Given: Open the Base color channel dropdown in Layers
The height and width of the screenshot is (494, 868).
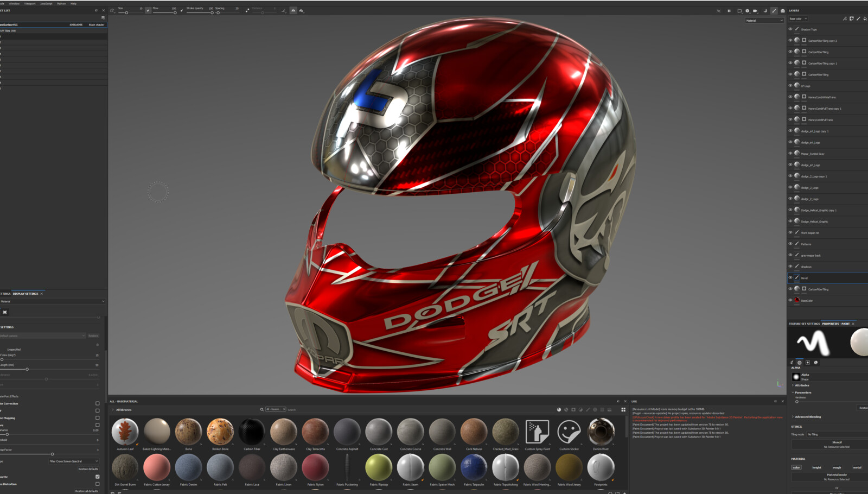Looking at the screenshot, I should [798, 18].
